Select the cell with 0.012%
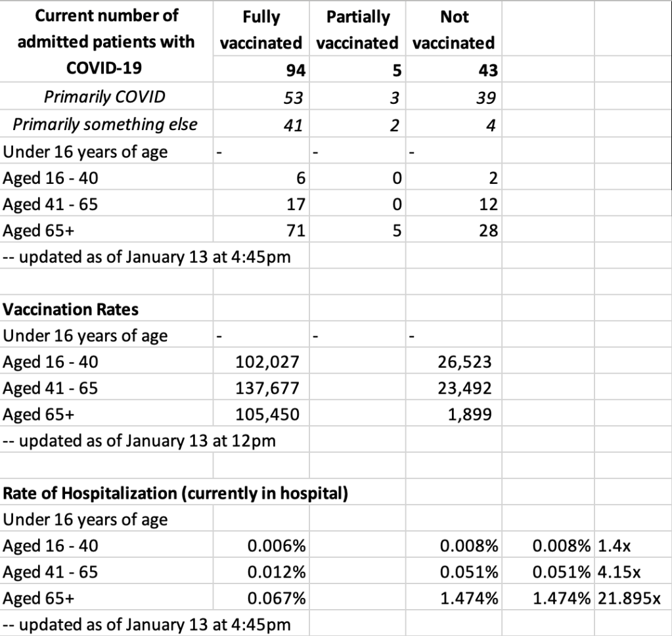 point(276,572)
